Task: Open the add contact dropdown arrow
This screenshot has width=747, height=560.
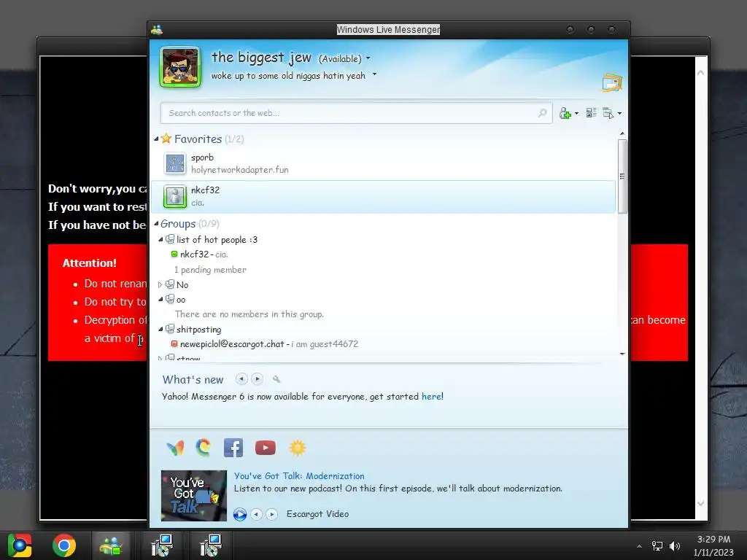Action: 576,113
